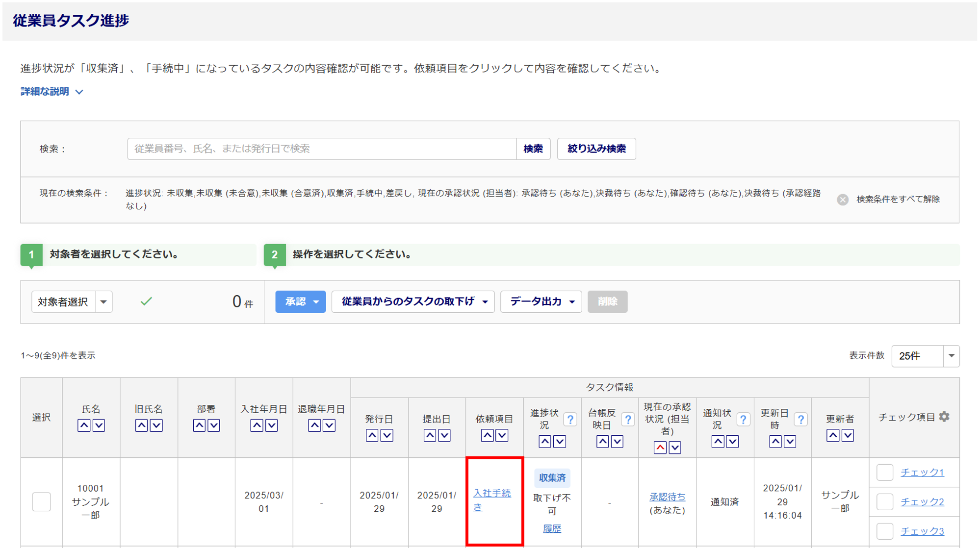Sort 更新者 column descending
Screen dimensions: 980x548
(x=848, y=435)
